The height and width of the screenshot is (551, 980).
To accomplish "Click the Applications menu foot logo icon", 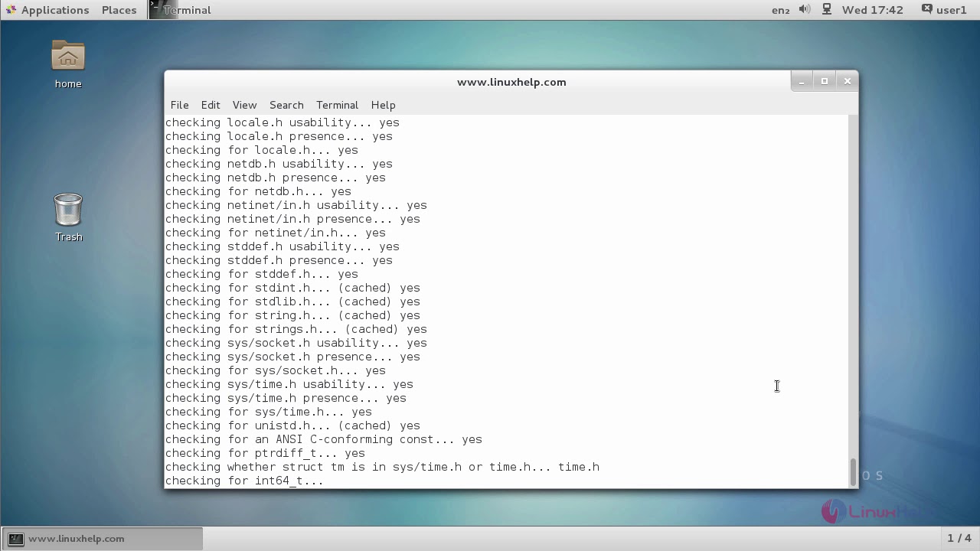I will (x=11, y=10).
